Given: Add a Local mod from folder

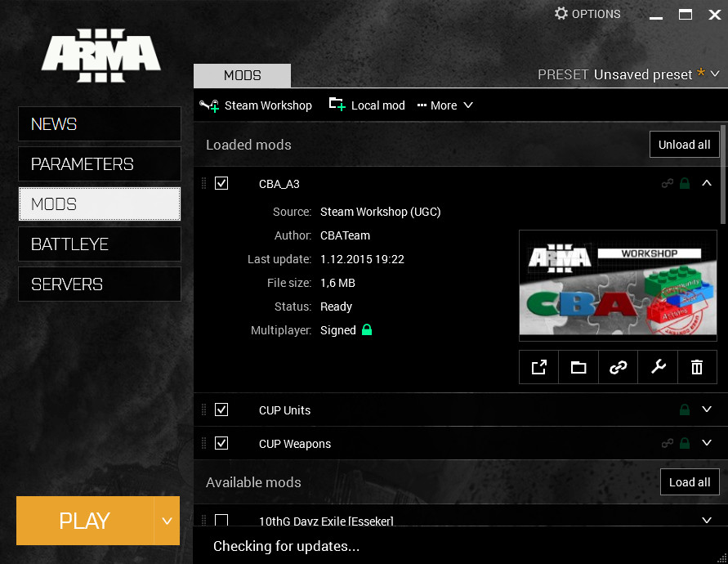Looking at the screenshot, I should [367, 105].
